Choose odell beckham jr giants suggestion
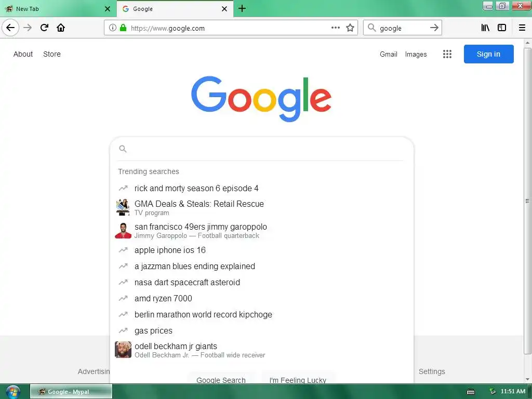The image size is (532, 399). [262, 350]
